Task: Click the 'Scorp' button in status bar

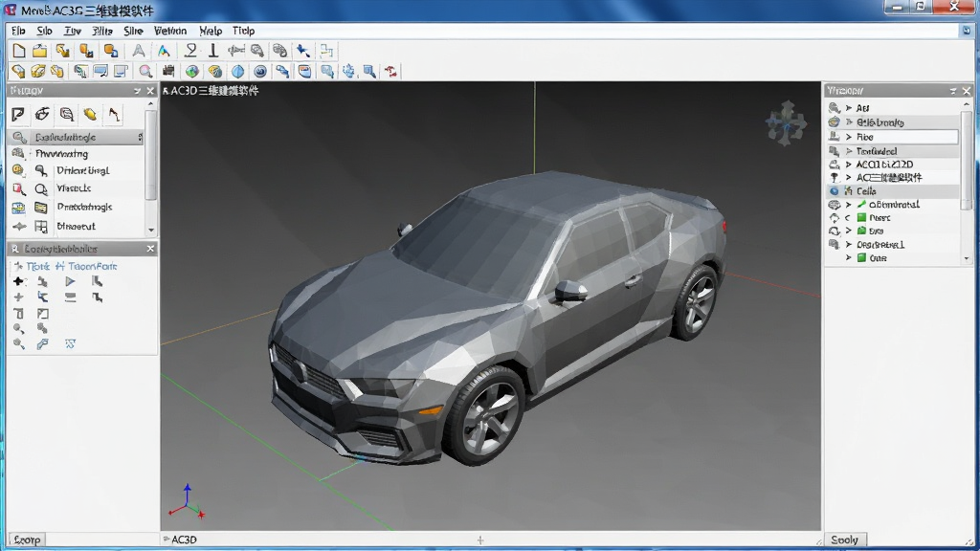Action: point(27,540)
